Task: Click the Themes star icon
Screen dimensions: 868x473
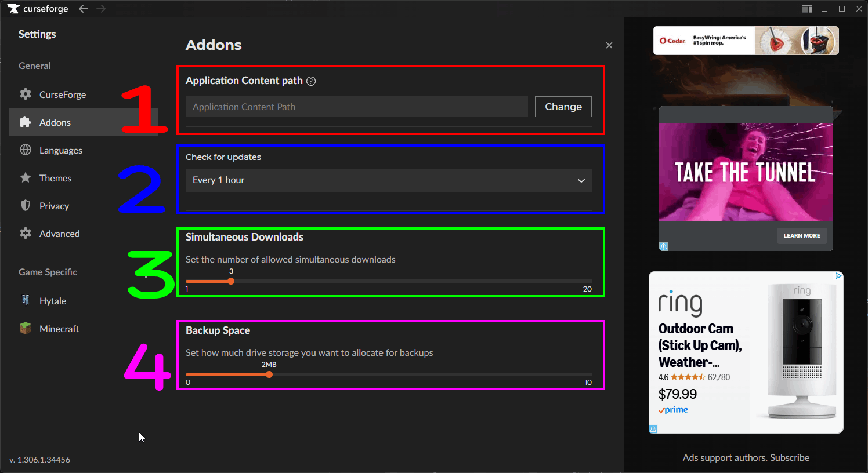Action: pyautogui.click(x=26, y=177)
